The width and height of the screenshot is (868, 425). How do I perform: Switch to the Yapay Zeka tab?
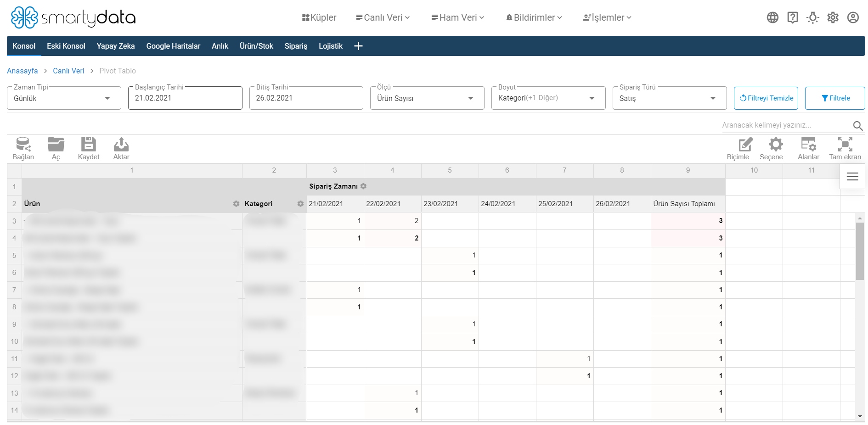pyautogui.click(x=116, y=46)
